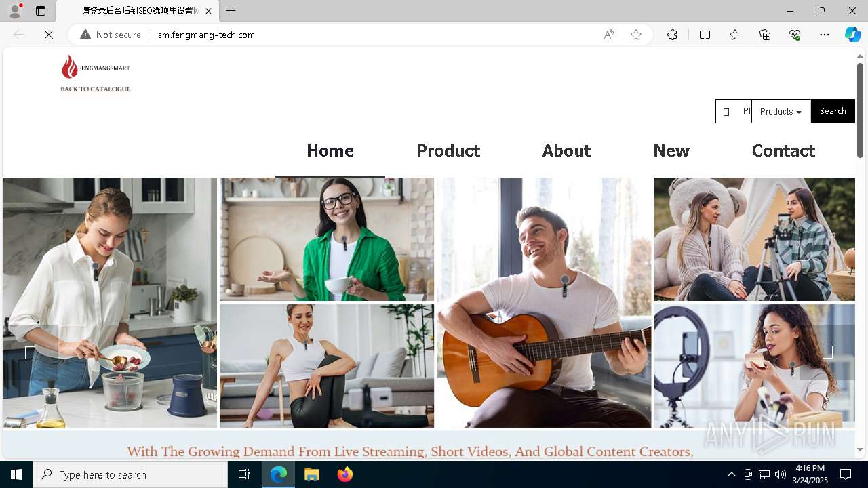Go back with the browser back arrow

point(19,35)
